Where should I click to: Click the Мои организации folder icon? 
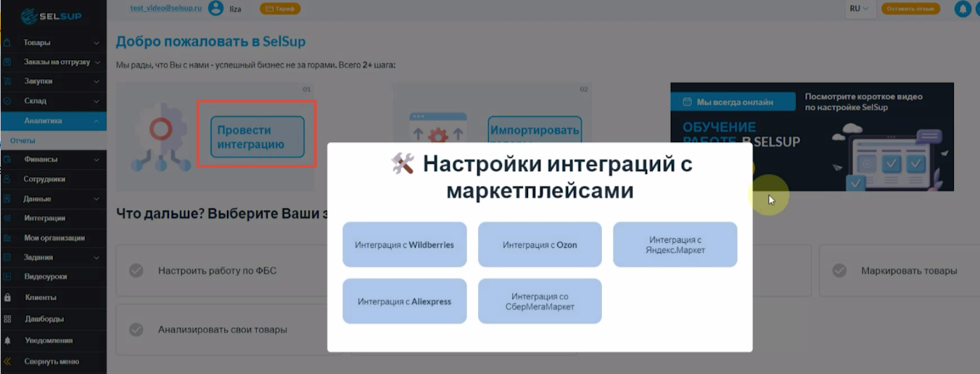tap(7, 238)
